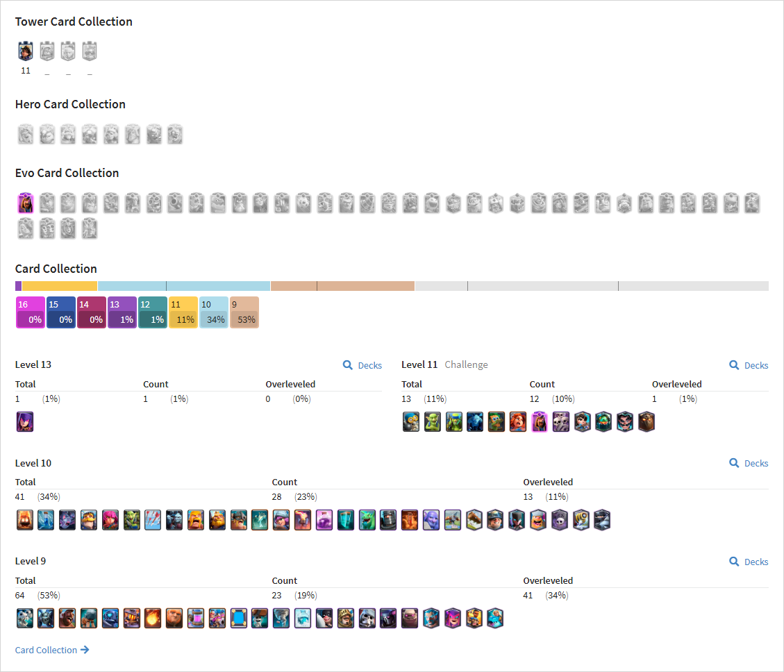Screen dimensions: 784x672
Task: Select the Baby Dragon card in Level 10
Action: click(367, 520)
